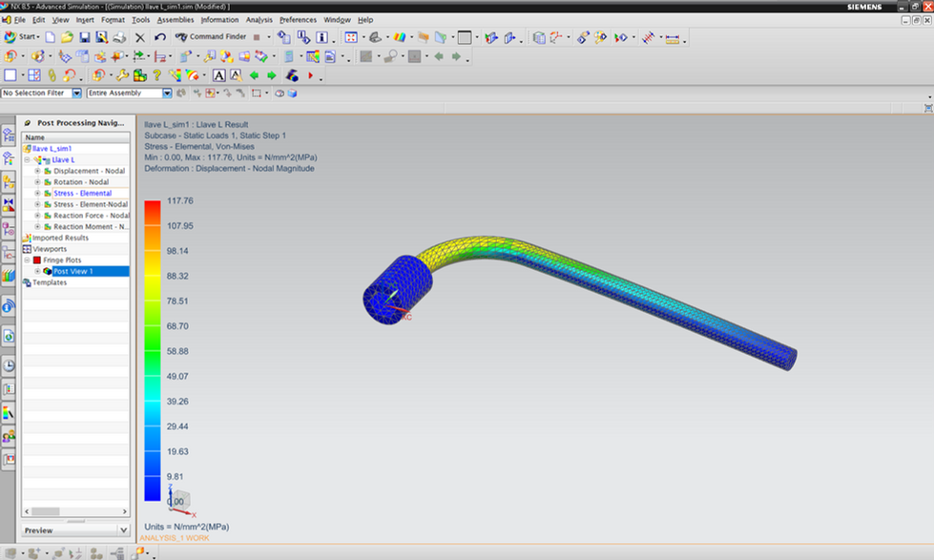Expand Reaction Force - Nodal node
The width and height of the screenshot is (934, 560).
37,216
